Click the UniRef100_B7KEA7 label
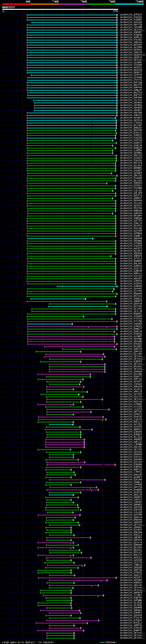 131,620
